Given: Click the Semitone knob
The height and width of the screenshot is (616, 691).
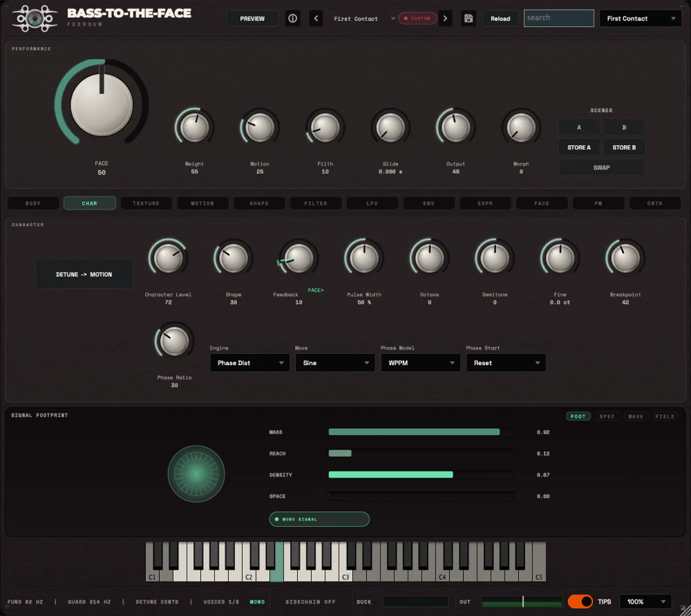Looking at the screenshot, I should [x=495, y=258].
